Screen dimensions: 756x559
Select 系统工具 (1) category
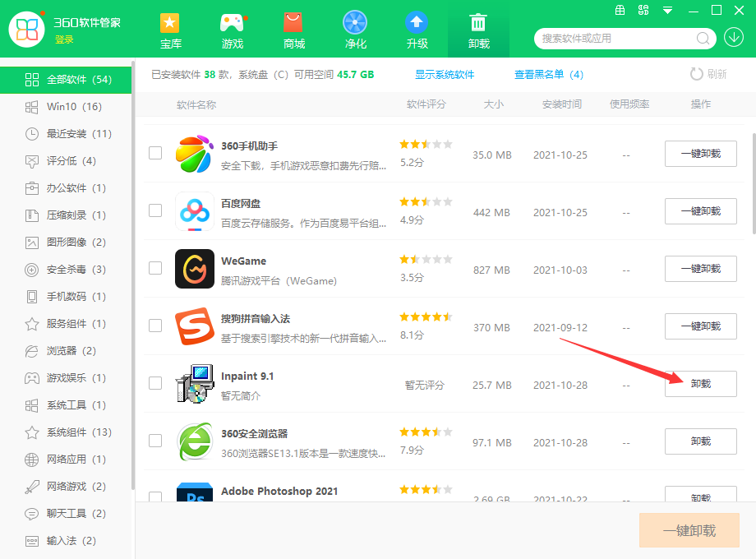[x=66, y=405]
